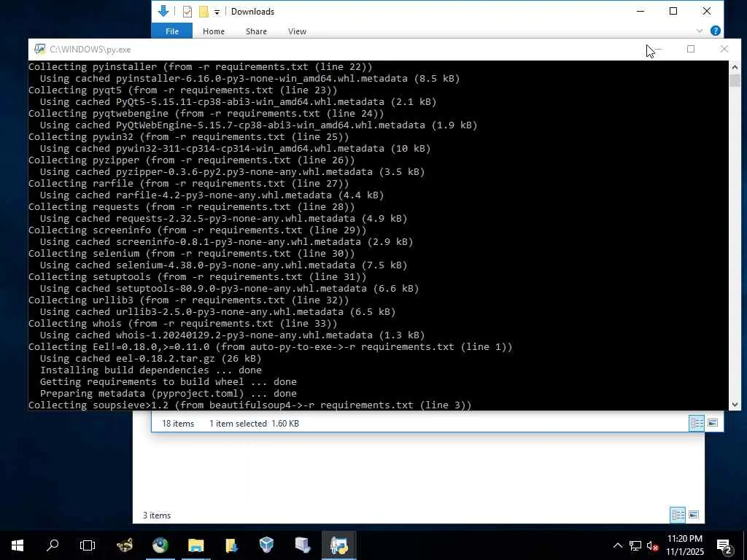Click the network icon in system tray
Viewport: 747px width, 560px height.
coord(635,545)
